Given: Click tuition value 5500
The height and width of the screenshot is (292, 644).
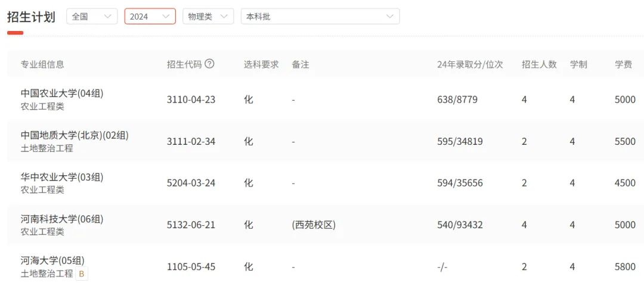Looking at the screenshot, I should (625, 142).
